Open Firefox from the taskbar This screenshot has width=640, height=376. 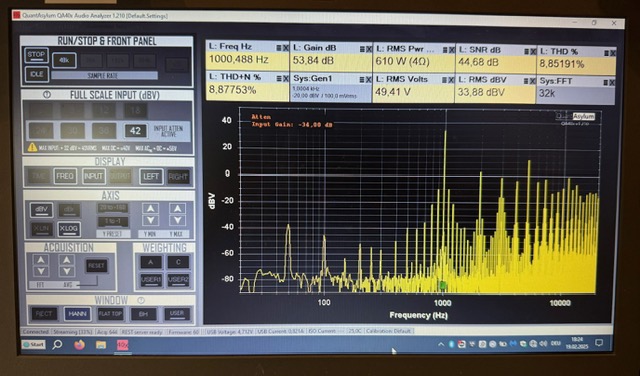pyautogui.click(x=80, y=345)
